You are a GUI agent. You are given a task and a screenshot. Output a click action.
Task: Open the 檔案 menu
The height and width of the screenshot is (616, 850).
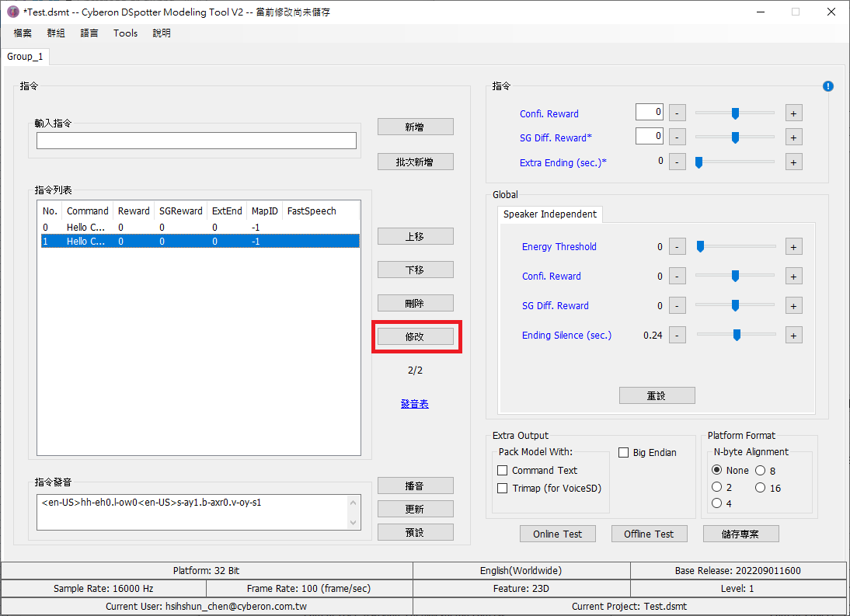pyautogui.click(x=23, y=33)
